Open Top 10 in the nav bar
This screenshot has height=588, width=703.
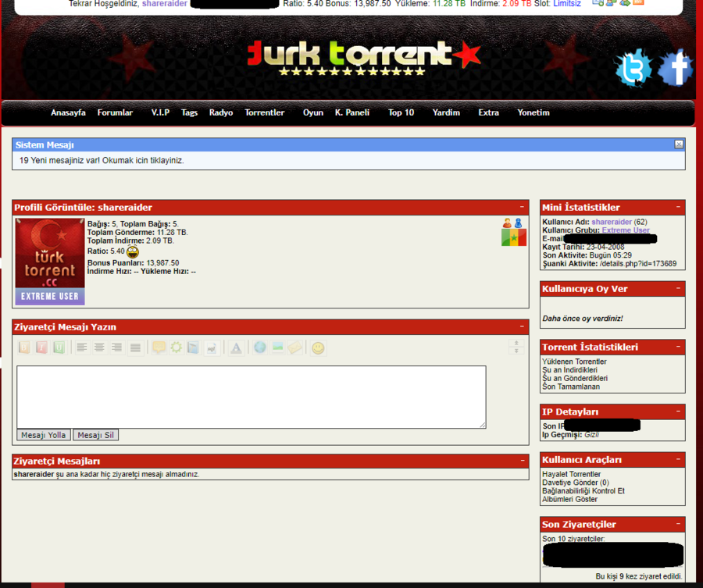(401, 112)
